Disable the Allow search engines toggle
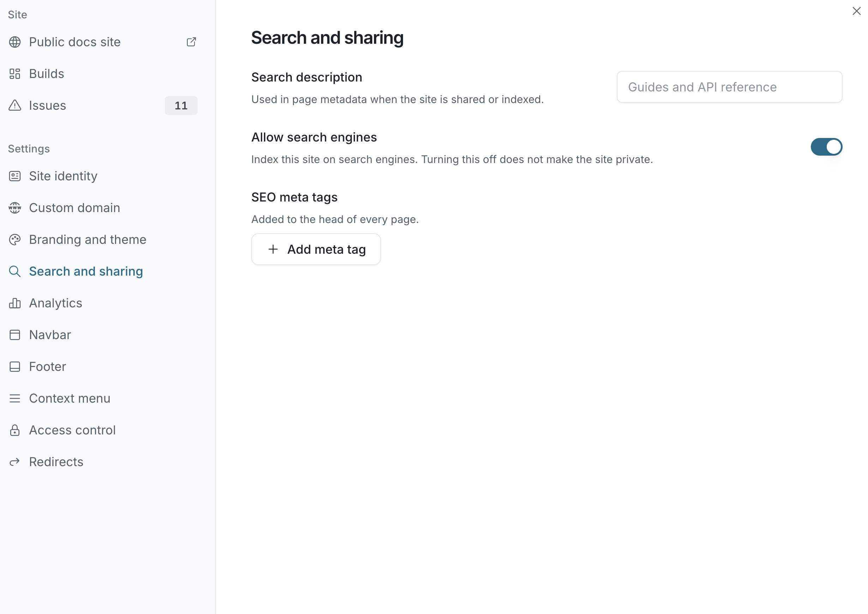Viewport: 868px width, 614px height. point(826,147)
